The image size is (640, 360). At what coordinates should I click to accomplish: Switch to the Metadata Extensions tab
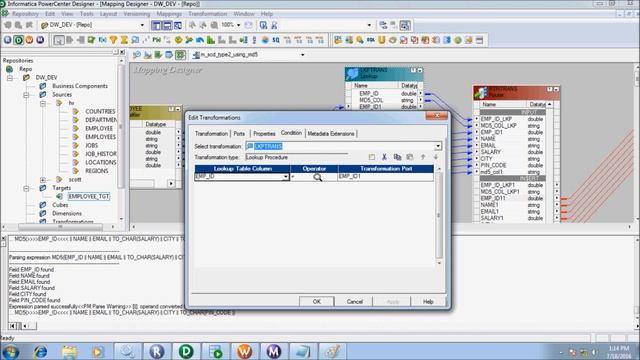pyautogui.click(x=331, y=133)
